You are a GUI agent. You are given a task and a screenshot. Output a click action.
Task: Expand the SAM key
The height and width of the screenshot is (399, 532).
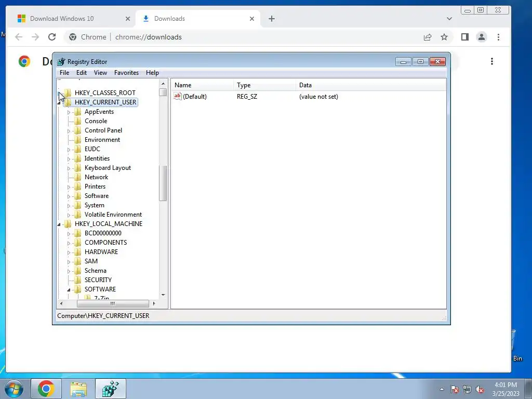tap(69, 262)
